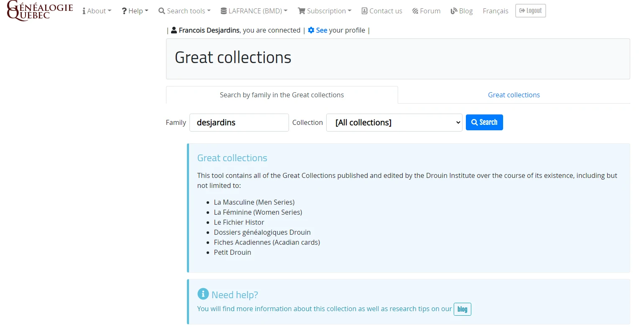The width and height of the screenshot is (644, 327).
Task: Click the 'Great collections' info box title
Action: point(232,158)
